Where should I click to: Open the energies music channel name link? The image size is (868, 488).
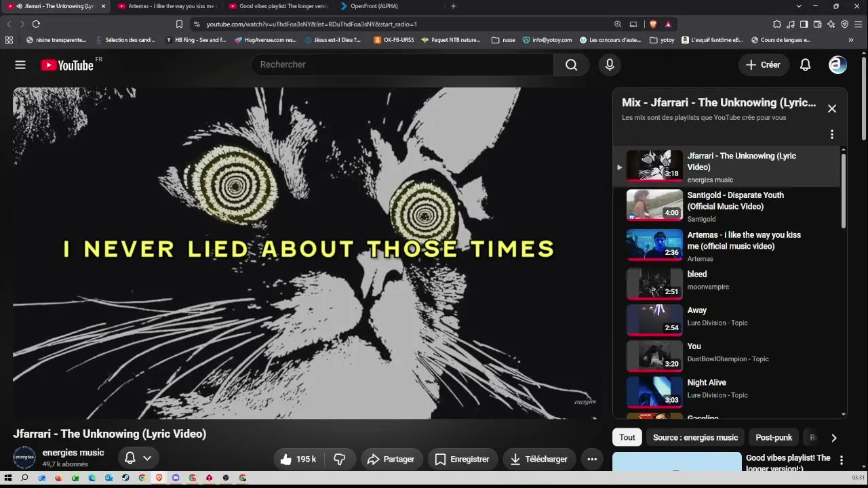[x=73, y=453]
